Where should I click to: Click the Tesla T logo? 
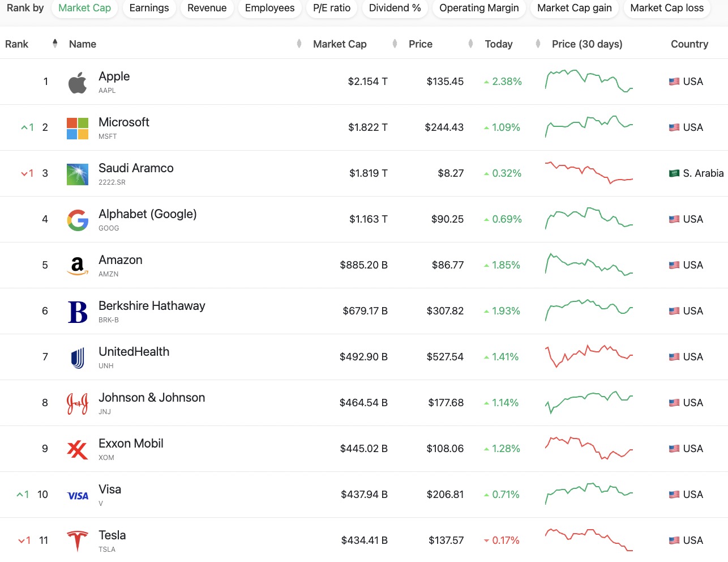tap(78, 541)
